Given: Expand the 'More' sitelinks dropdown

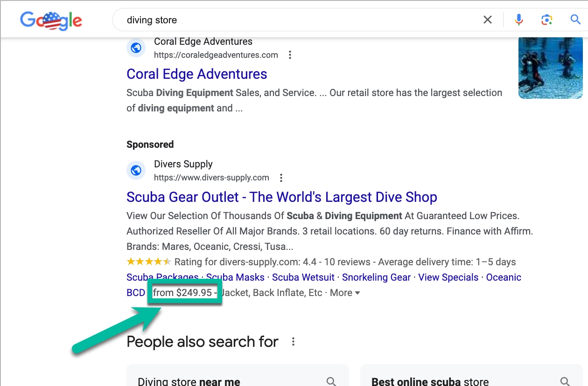Looking at the screenshot, I should pyautogui.click(x=345, y=292).
